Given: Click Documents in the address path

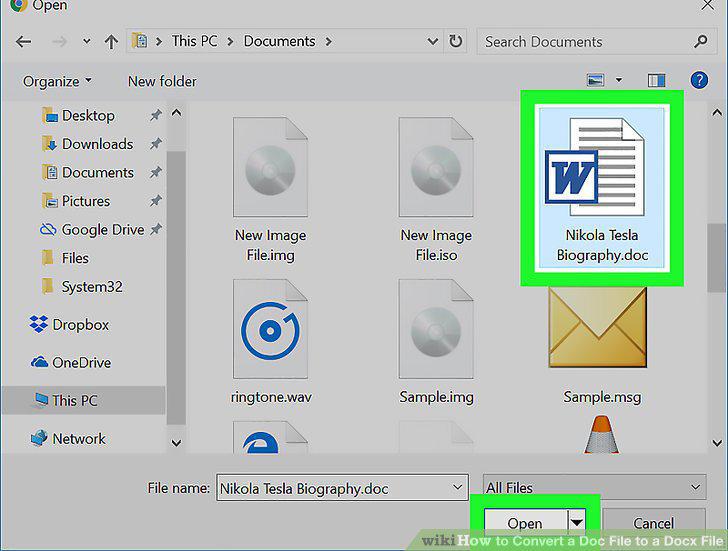Looking at the screenshot, I should tap(280, 41).
